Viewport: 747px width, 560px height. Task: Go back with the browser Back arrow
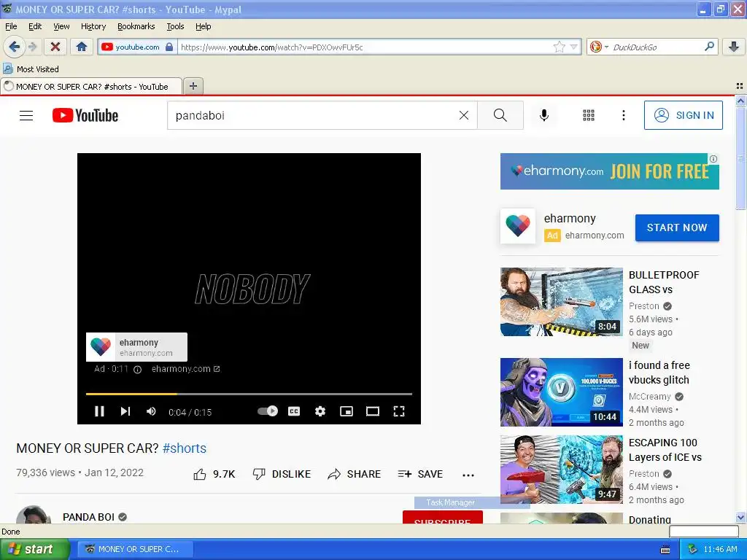pos(15,47)
